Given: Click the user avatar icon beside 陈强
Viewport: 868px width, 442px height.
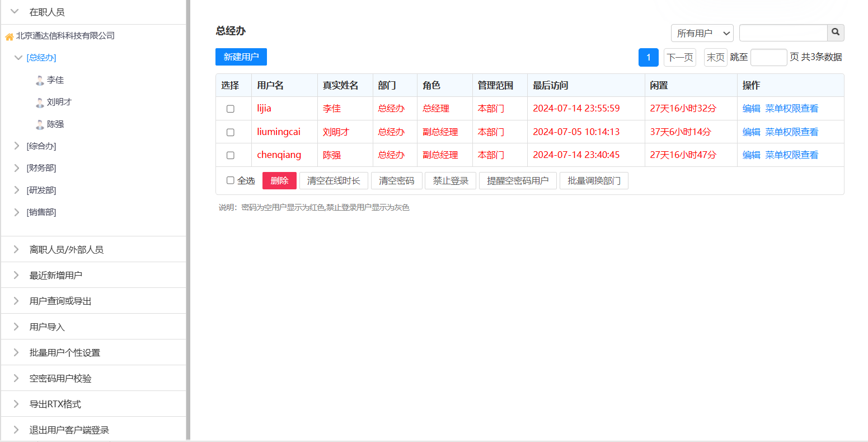Looking at the screenshot, I should click(x=40, y=124).
